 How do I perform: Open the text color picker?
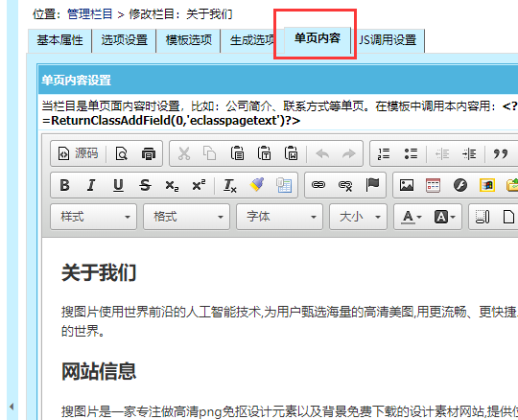pos(412,217)
